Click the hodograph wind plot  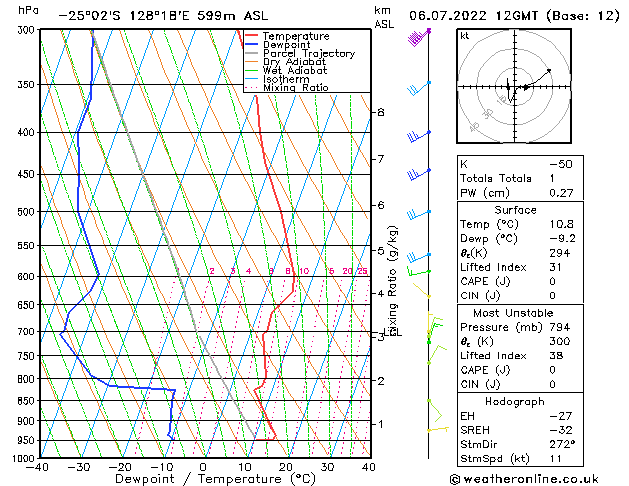pyautogui.click(x=514, y=86)
